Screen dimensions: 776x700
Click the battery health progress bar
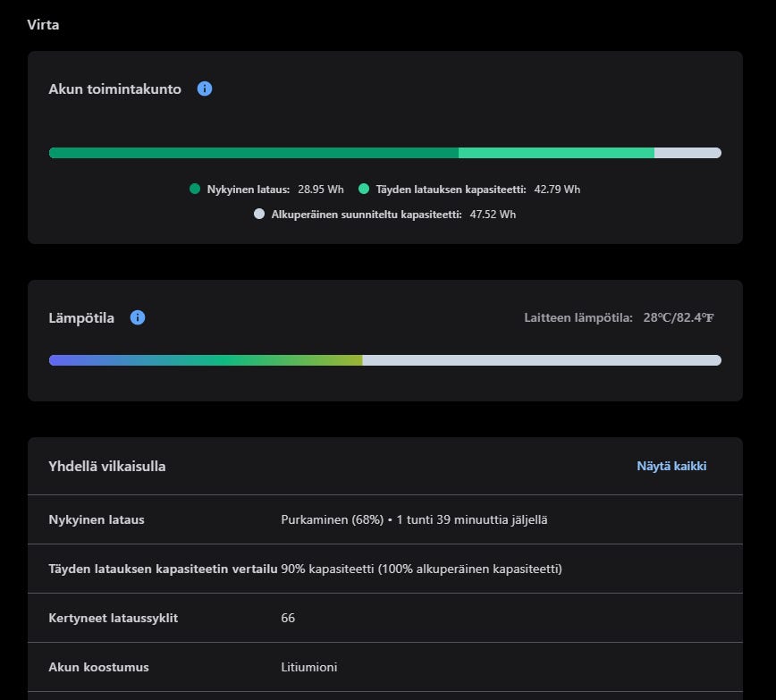385,153
